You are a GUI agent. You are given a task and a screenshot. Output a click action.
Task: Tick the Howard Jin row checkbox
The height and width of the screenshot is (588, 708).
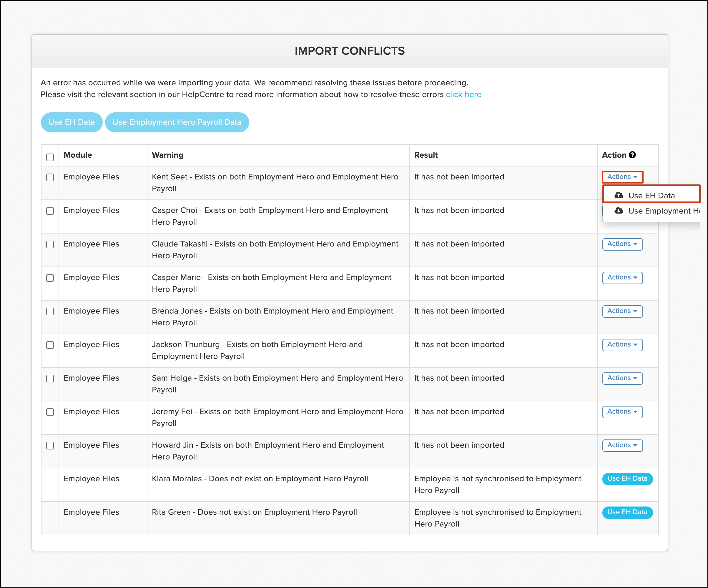click(50, 445)
